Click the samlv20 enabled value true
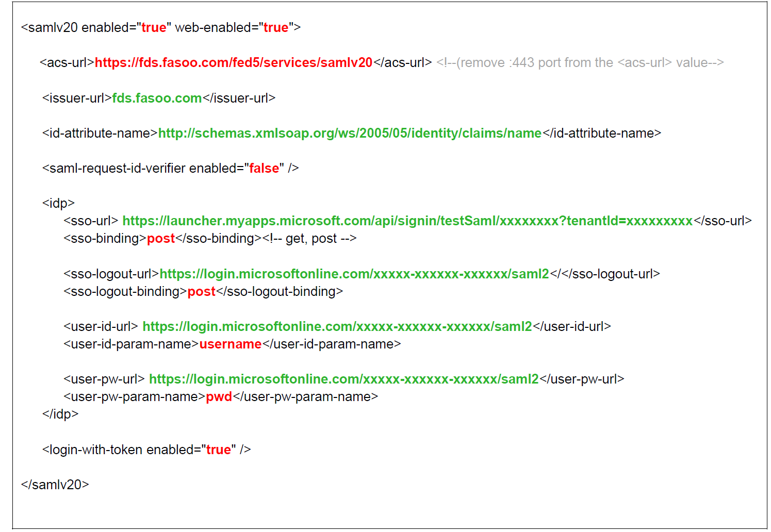 [x=154, y=28]
